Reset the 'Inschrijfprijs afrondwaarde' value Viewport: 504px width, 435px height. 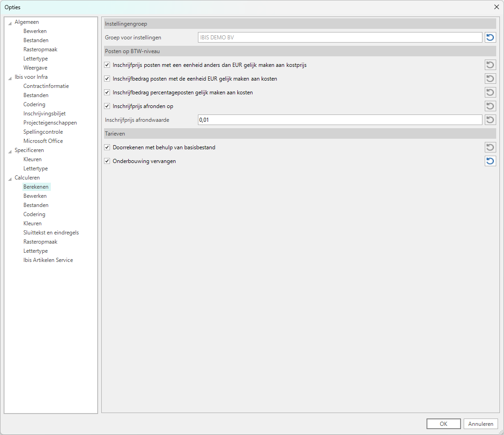click(490, 120)
